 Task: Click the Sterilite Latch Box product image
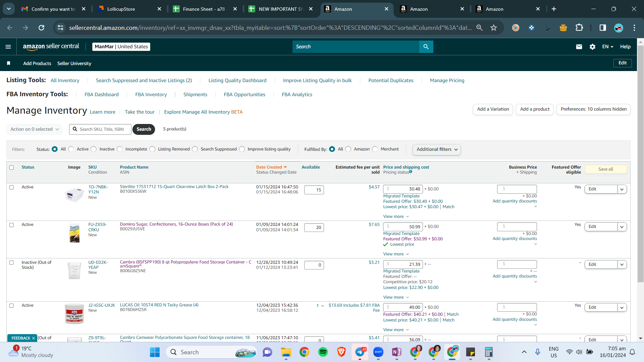point(74,194)
